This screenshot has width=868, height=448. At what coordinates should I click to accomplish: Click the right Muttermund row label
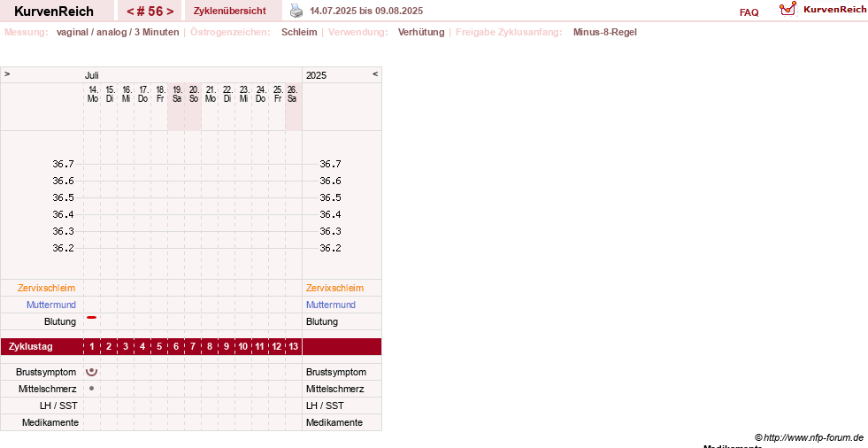point(331,305)
